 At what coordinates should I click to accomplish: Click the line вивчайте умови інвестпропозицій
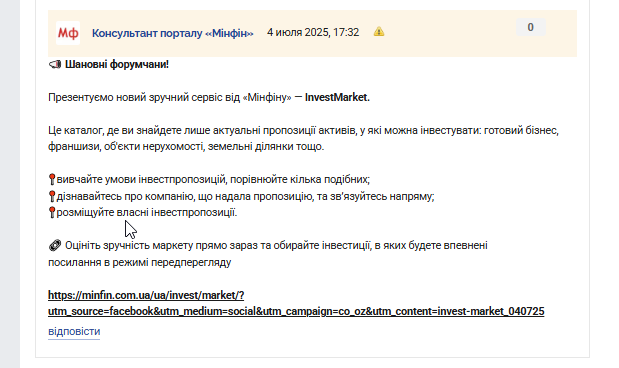[213, 179]
